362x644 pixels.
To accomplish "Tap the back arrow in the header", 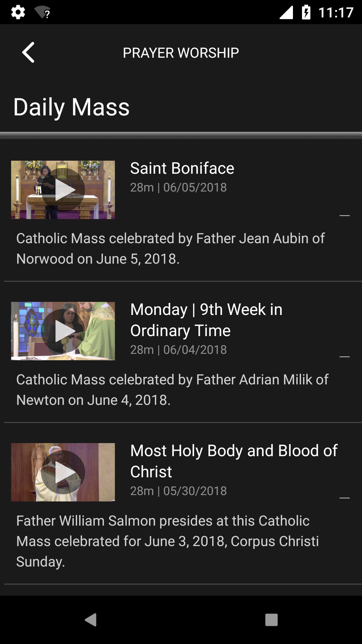I will (x=28, y=53).
